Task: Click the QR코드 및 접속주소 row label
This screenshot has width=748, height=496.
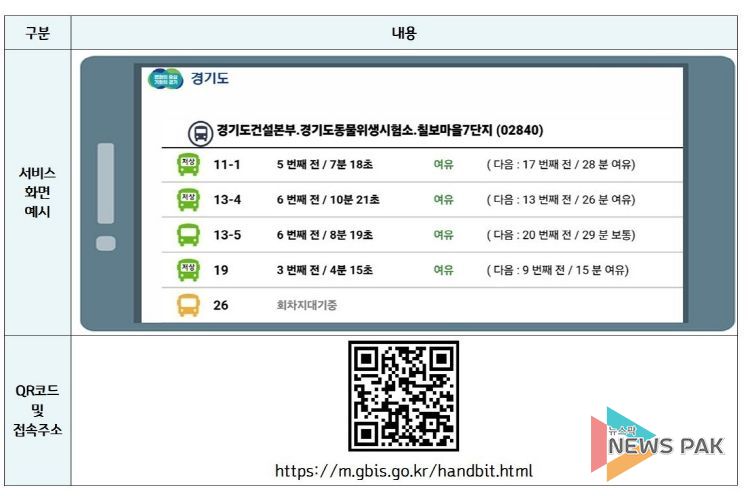Action: click(38, 410)
